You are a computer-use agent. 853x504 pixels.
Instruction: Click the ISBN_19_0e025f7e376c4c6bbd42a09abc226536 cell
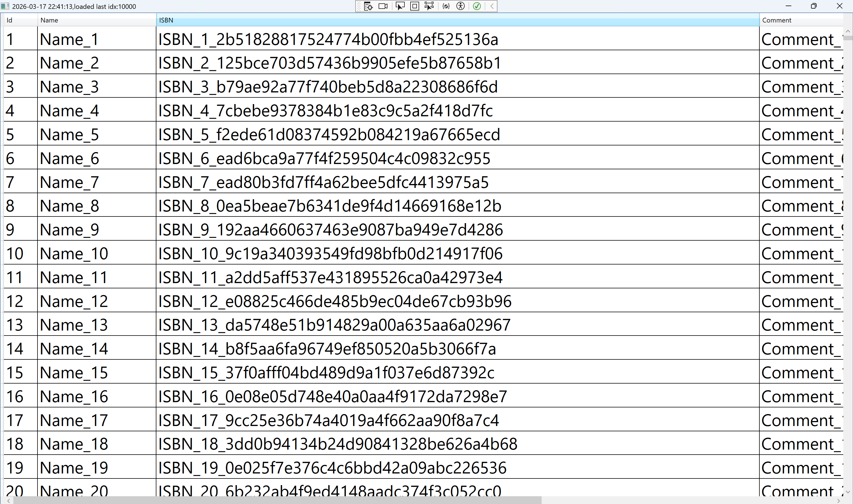coord(458,467)
